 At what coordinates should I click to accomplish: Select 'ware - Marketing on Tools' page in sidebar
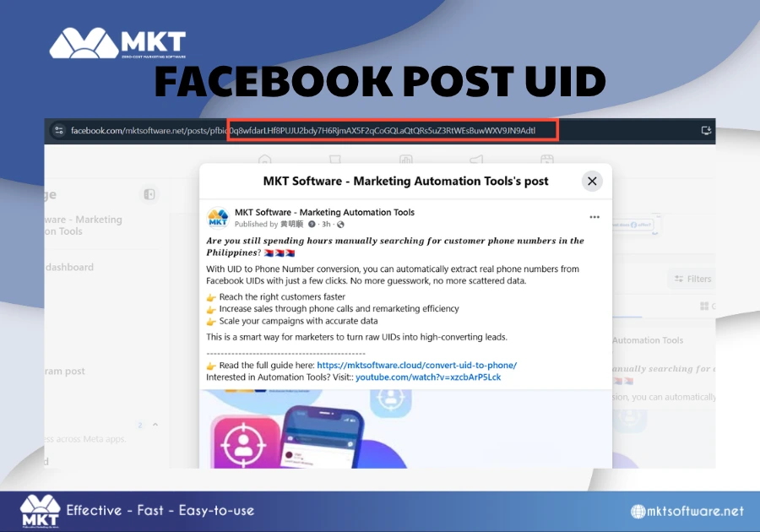tap(84, 225)
